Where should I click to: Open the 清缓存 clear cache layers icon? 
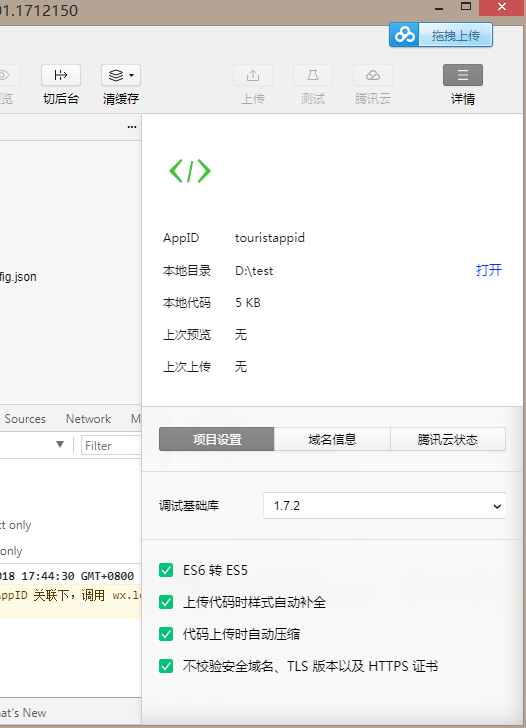tap(116, 75)
